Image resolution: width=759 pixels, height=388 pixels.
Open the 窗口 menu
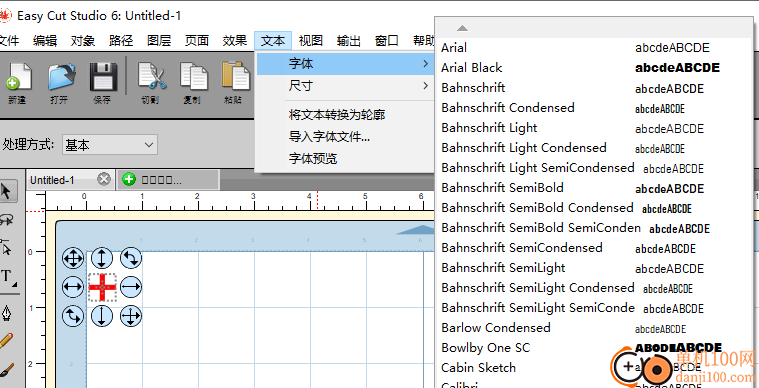387,41
